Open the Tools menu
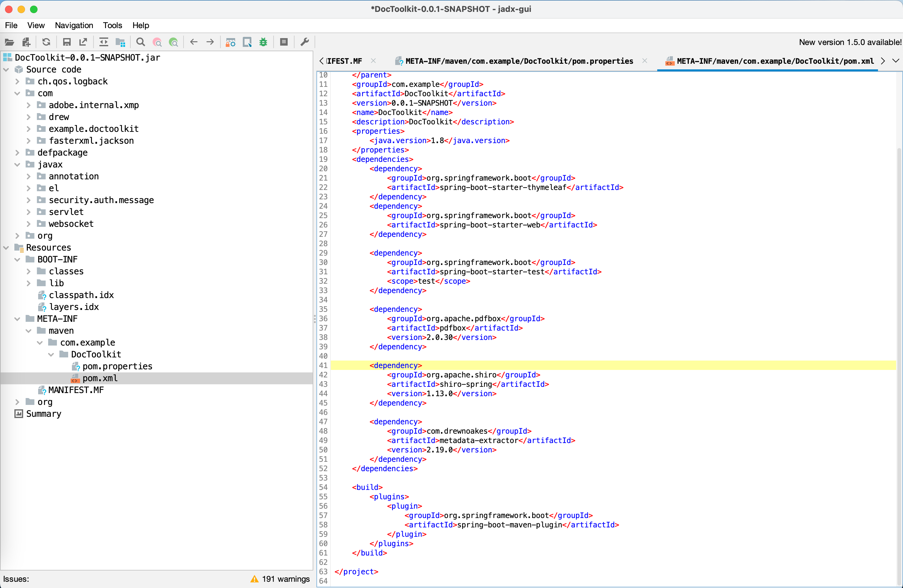 (x=113, y=25)
